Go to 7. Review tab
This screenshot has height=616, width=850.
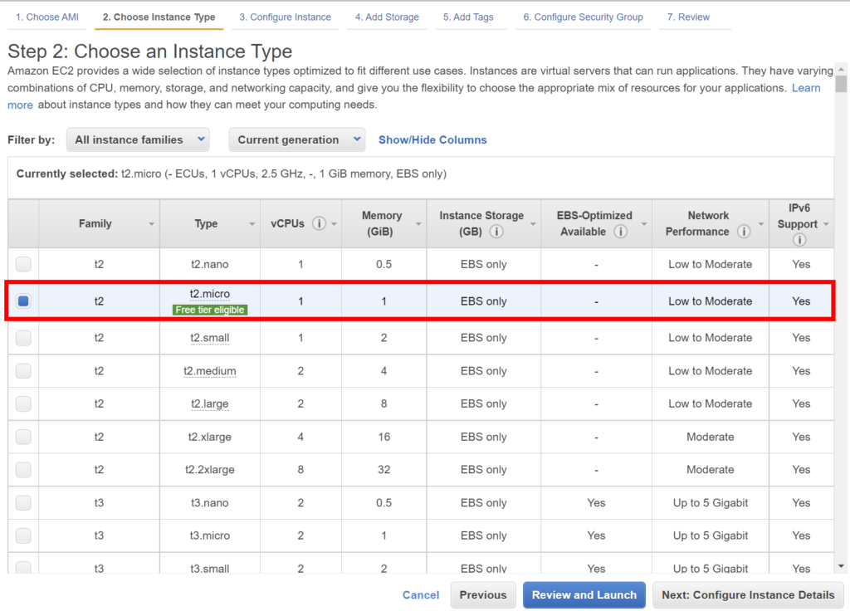pyautogui.click(x=688, y=17)
